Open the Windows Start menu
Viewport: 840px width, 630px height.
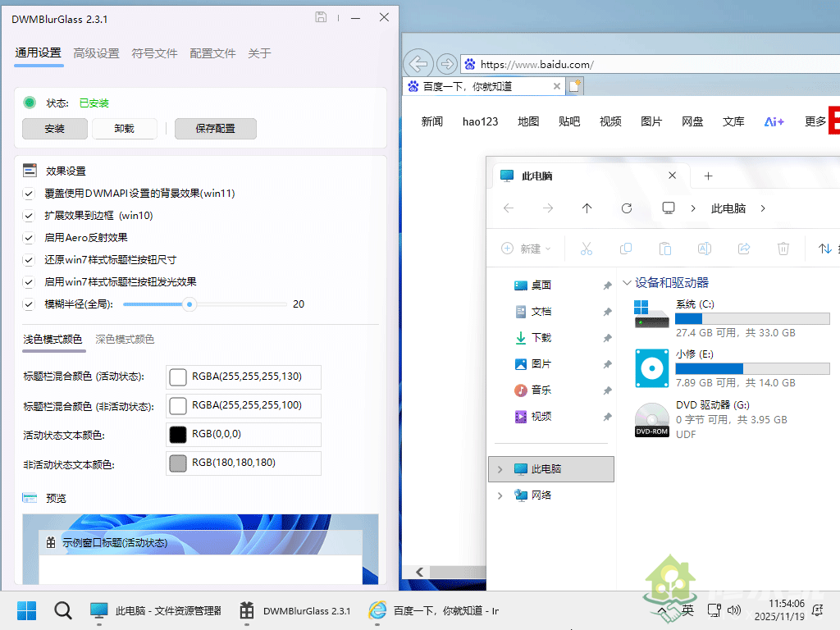pyautogui.click(x=27, y=610)
